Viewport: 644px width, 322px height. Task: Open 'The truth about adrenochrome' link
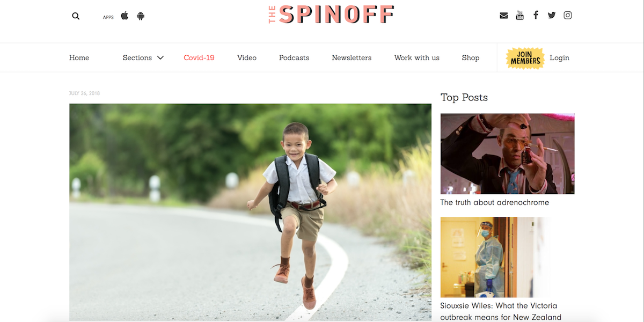click(x=495, y=202)
